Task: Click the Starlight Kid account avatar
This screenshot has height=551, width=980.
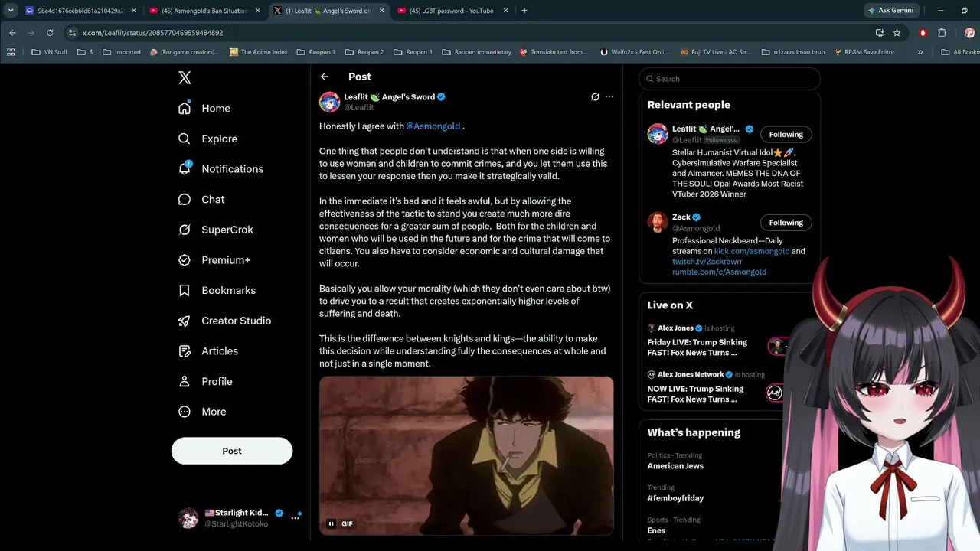Action: (188, 518)
